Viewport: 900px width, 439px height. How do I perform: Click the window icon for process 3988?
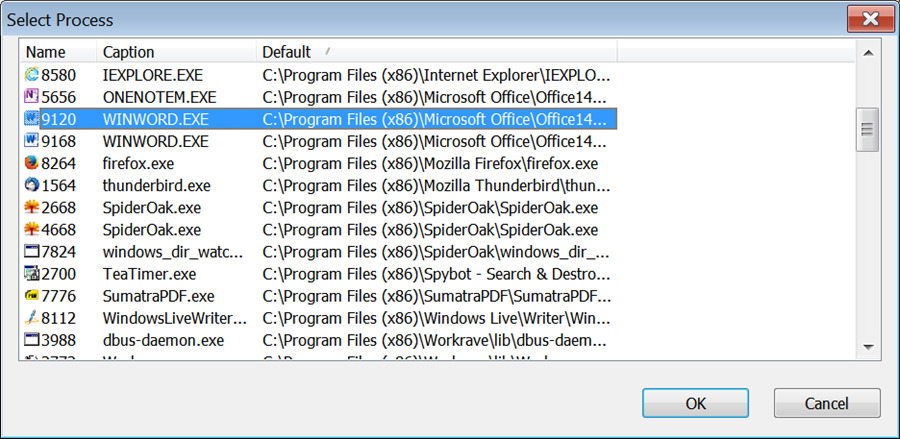[32, 340]
